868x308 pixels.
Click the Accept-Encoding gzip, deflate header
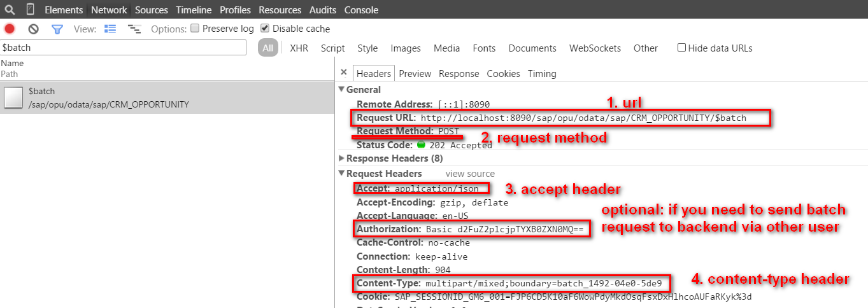pos(432,202)
